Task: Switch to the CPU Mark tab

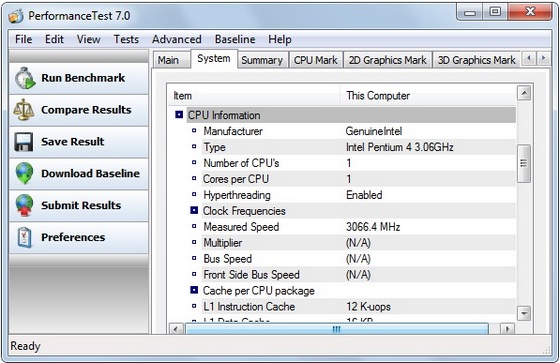Action: [x=315, y=60]
